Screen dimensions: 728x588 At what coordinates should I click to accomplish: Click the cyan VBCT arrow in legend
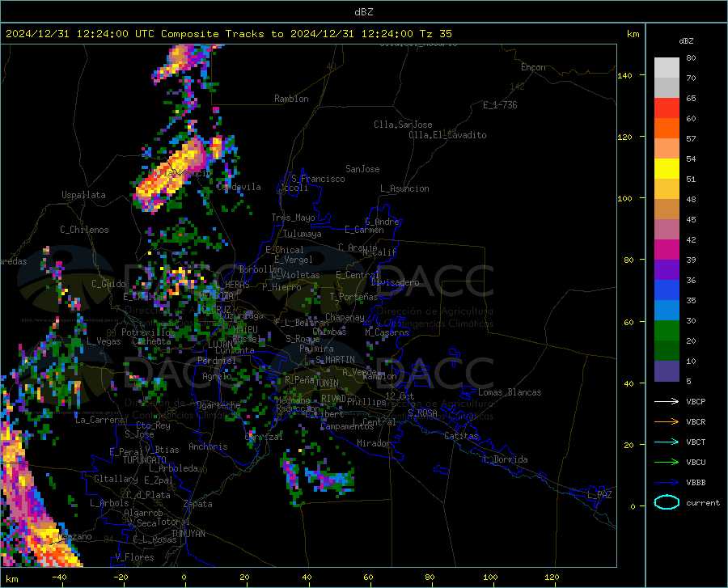[x=667, y=442]
